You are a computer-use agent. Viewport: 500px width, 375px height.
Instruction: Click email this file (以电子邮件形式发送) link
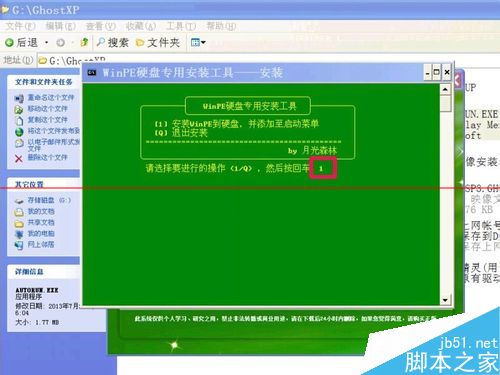tap(54, 145)
